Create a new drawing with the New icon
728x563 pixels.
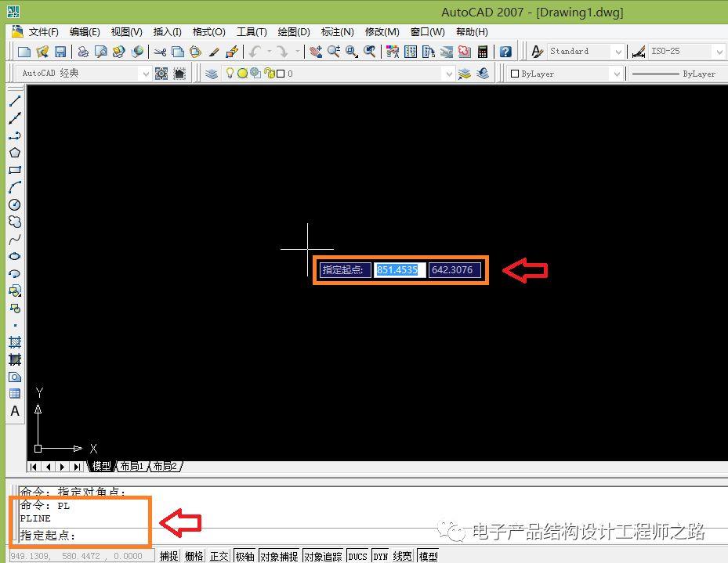click(24, 52)
